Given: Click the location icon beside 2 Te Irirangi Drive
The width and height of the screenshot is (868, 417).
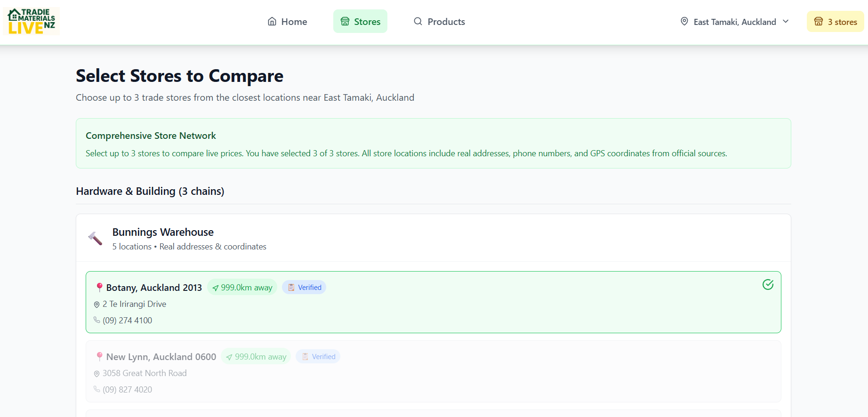Looking at the screenshot, I should (x=96, y=305).
